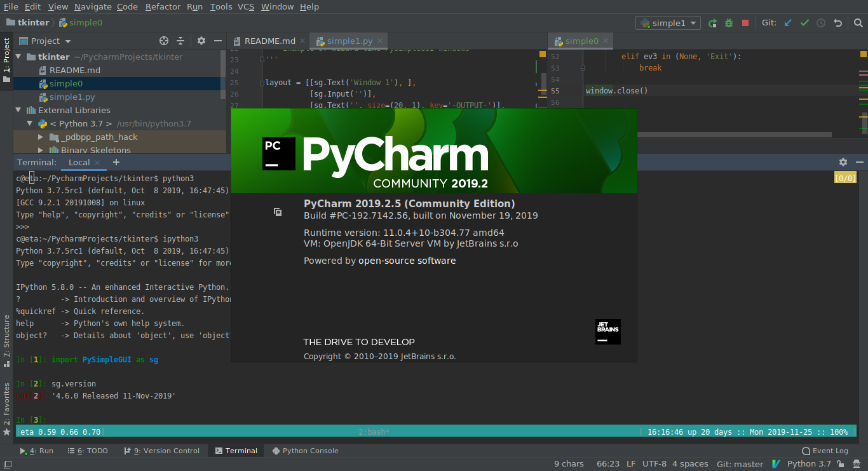Change the LF line separator setting
The height and width of the screenshot is (471, 868).
coord(631,464)
